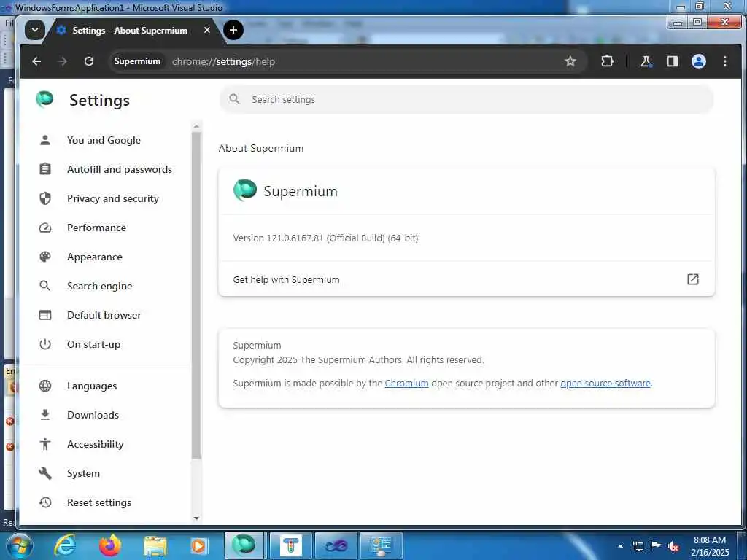Click the external link icon for help
This screenshot has width=747, height=560.
click(x=693, y=279)
